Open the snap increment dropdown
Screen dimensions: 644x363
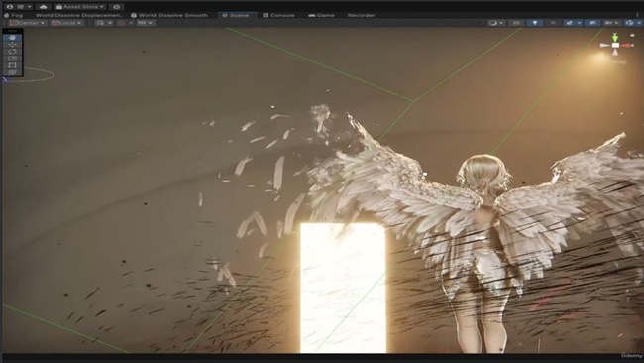[x=146, y=23]
